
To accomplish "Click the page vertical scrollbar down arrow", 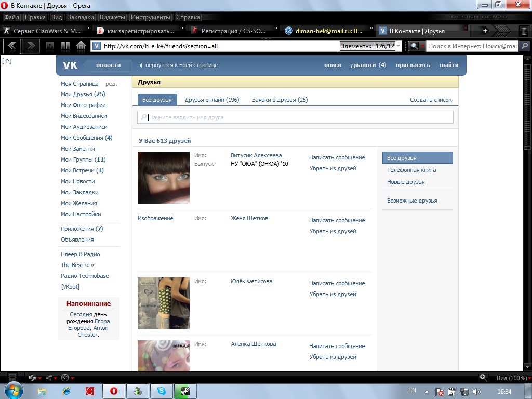I will 527,367.
